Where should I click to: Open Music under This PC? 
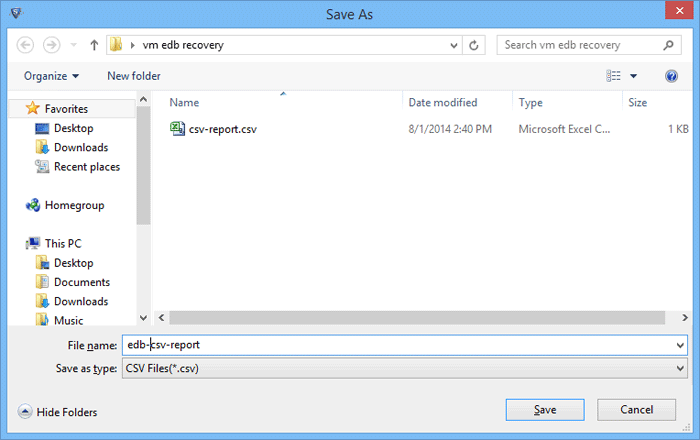(69, 320)
